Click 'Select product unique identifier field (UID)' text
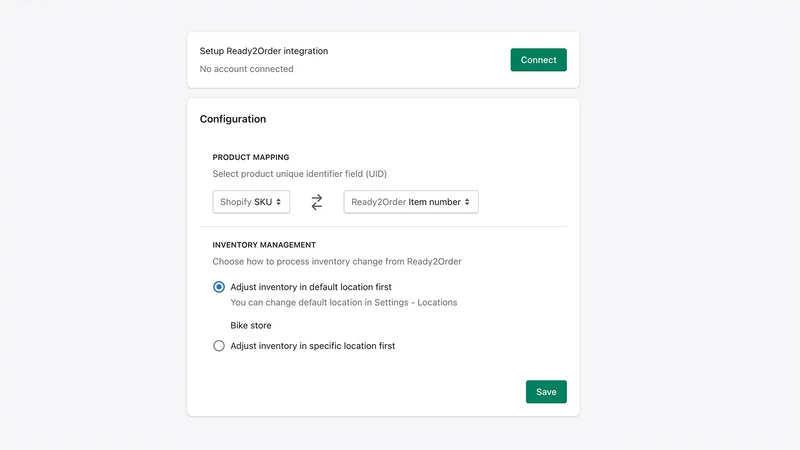Screen dimensions: 800x450 [x=299, y=174]
